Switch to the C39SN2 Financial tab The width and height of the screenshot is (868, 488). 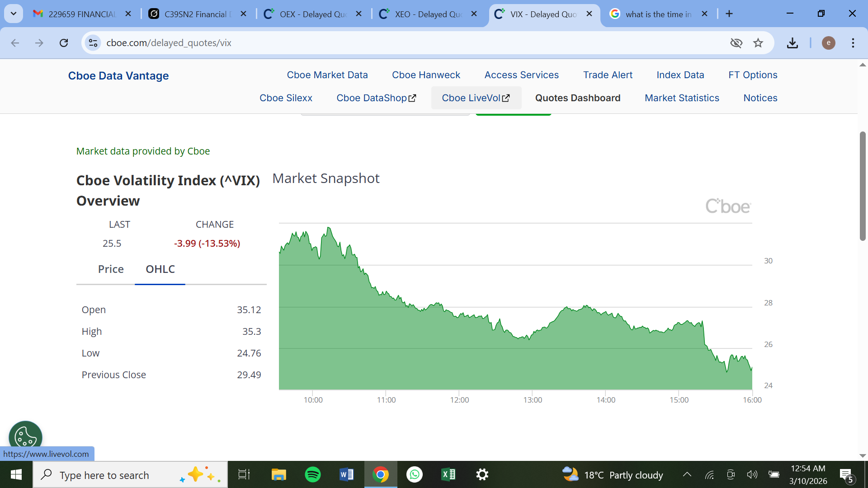[198, 14]
